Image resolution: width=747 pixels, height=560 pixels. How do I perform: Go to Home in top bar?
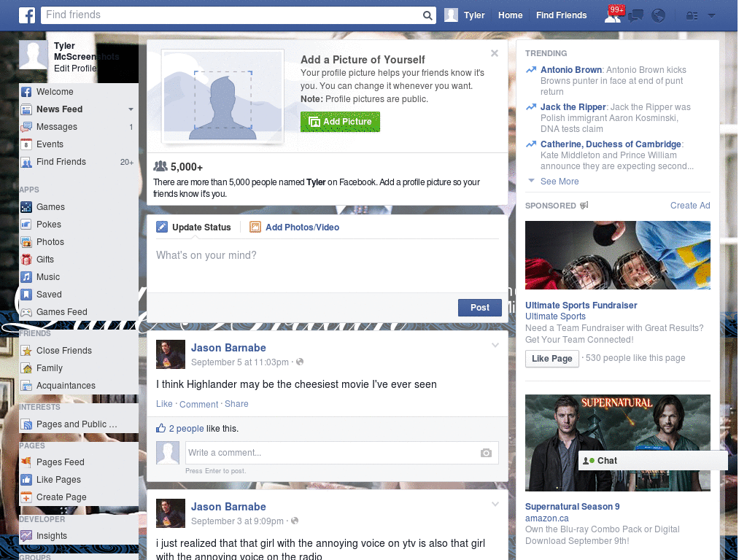coord(510,15)
